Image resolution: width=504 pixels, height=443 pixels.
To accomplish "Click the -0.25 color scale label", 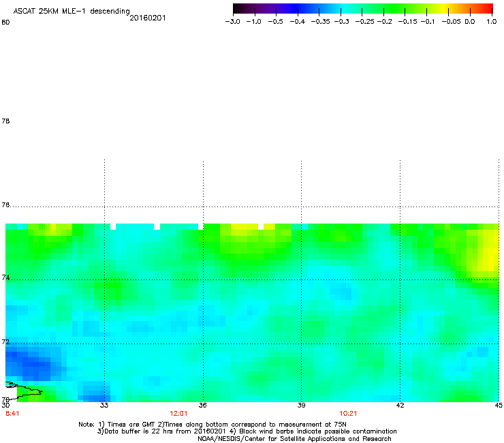I will click(x=365, y=22).
